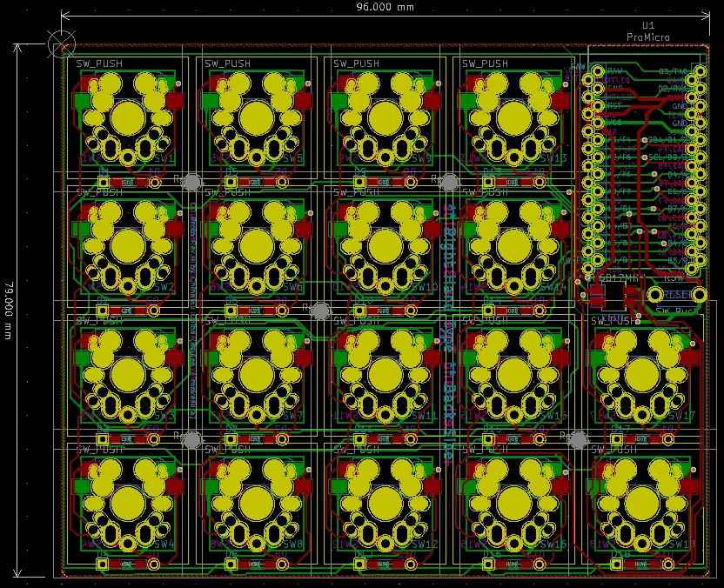Select the SW16 reference label
Screen dimensions: 724x588
553,545
